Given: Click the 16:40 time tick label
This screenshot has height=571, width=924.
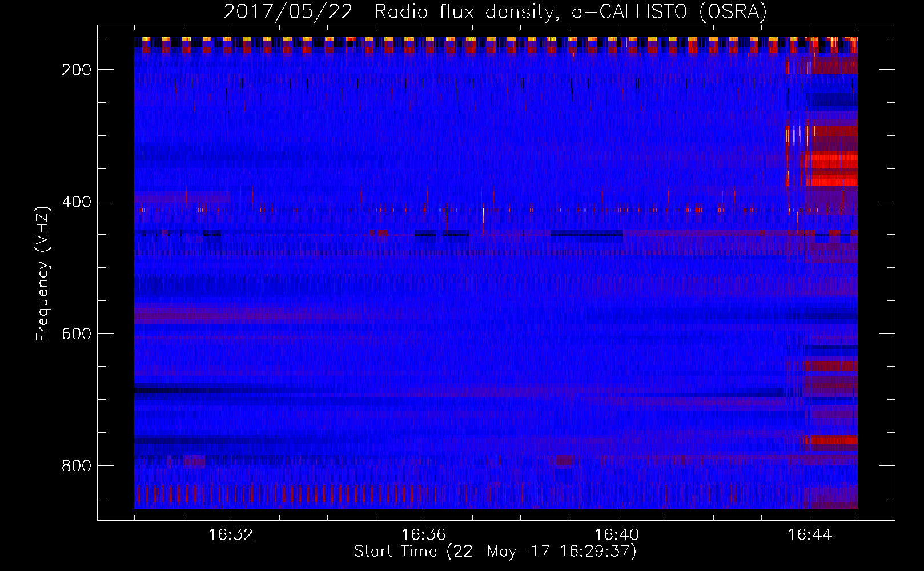Looking at the screenshot, I should [x=617, y=535].
